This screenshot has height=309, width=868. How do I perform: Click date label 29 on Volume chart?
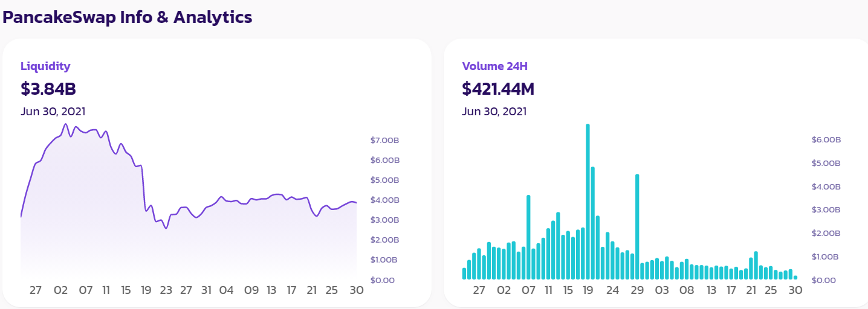(637, 290)
